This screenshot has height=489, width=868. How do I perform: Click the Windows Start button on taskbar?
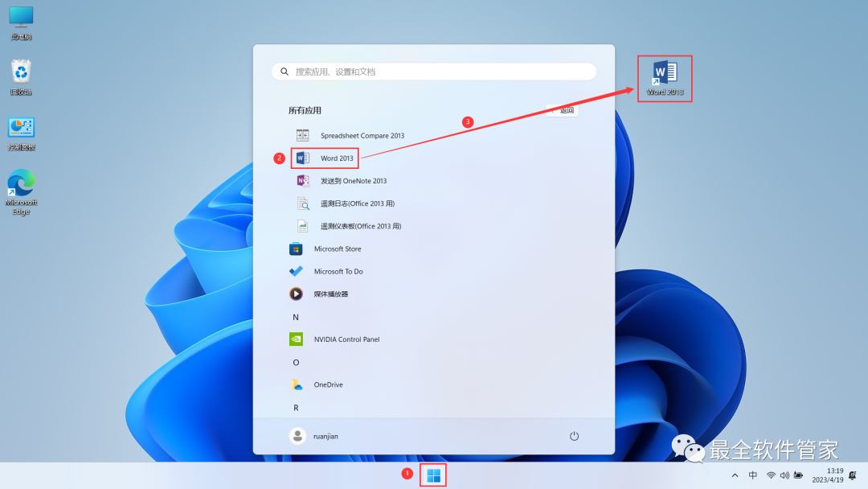tap(433, 475)
